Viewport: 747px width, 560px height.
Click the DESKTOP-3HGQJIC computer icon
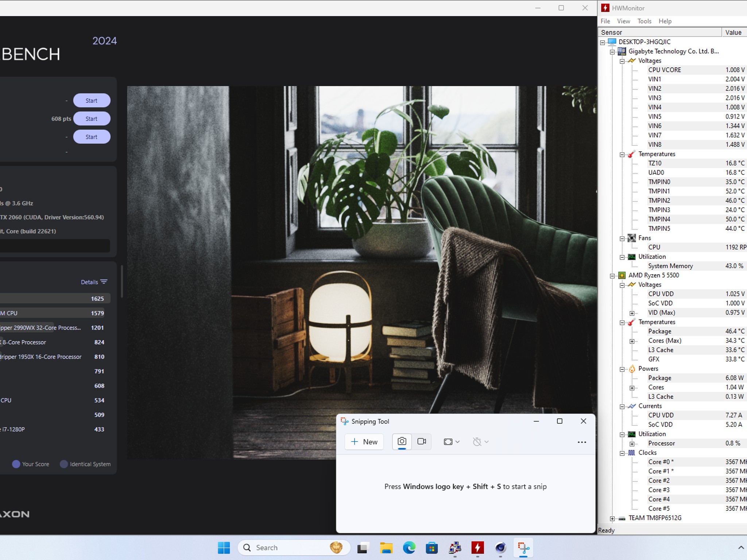612,42
